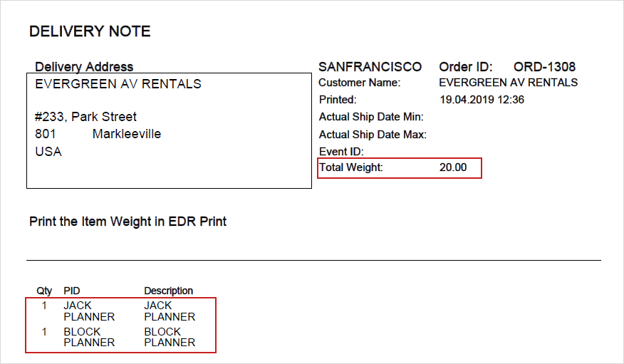Select JACK PLANNER in the PID column
The height and width of the screenshot is (364, 624).
point(89,311)
